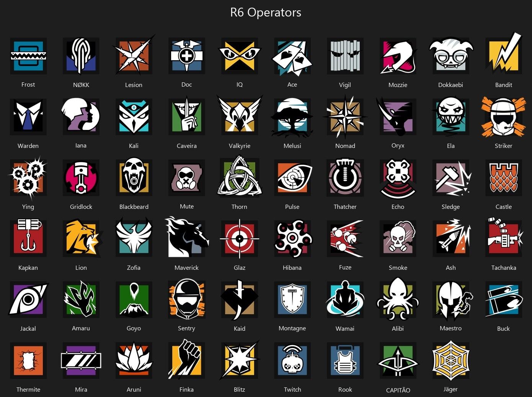Click the R6 Operators heading
Image resolution: width=532 pixels, height=397 pixels.
(x=266, y=12)
